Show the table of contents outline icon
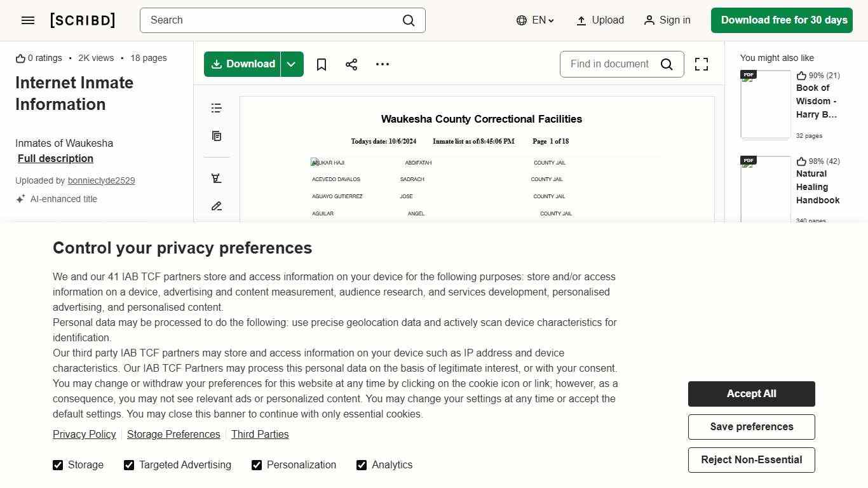 pos(217,108)
